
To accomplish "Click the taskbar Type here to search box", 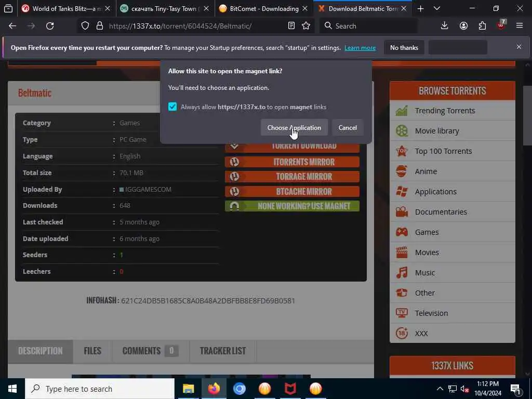I will pos(100,389).
